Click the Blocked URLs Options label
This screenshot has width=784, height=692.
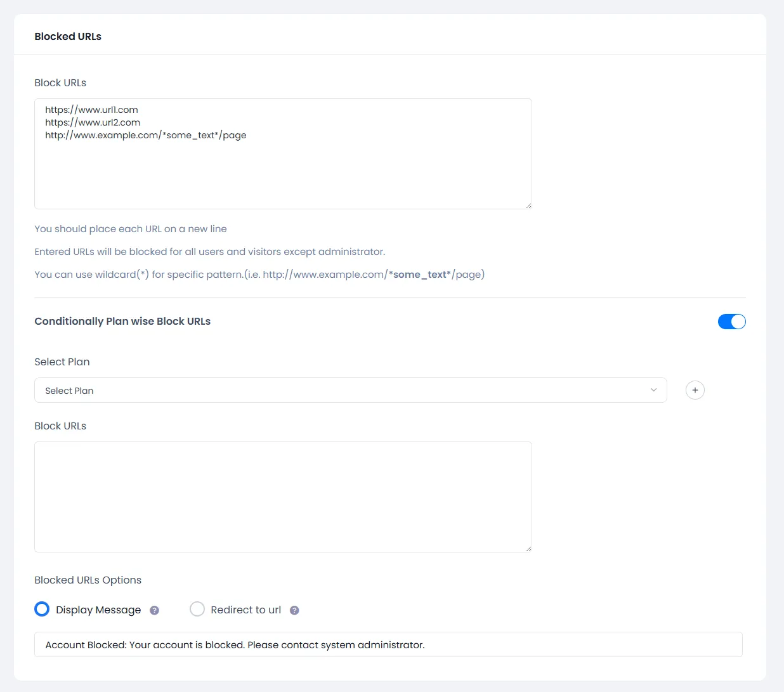point(88,580)
